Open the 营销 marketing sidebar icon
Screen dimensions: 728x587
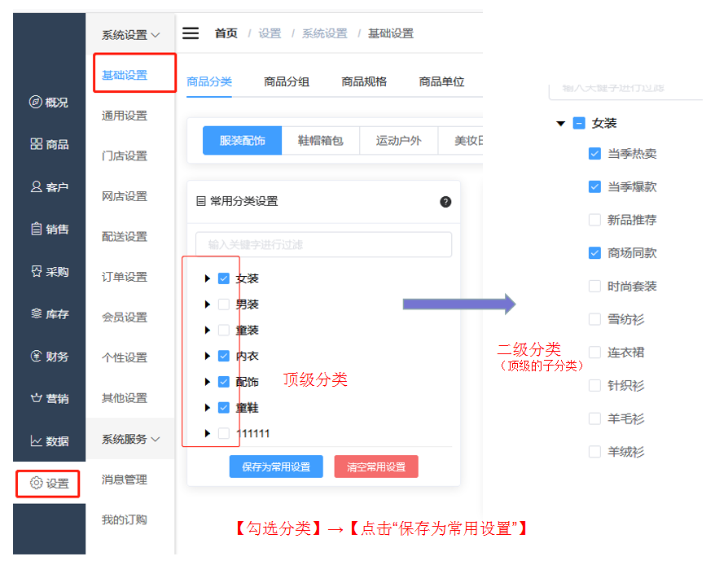tap(36, 398)
